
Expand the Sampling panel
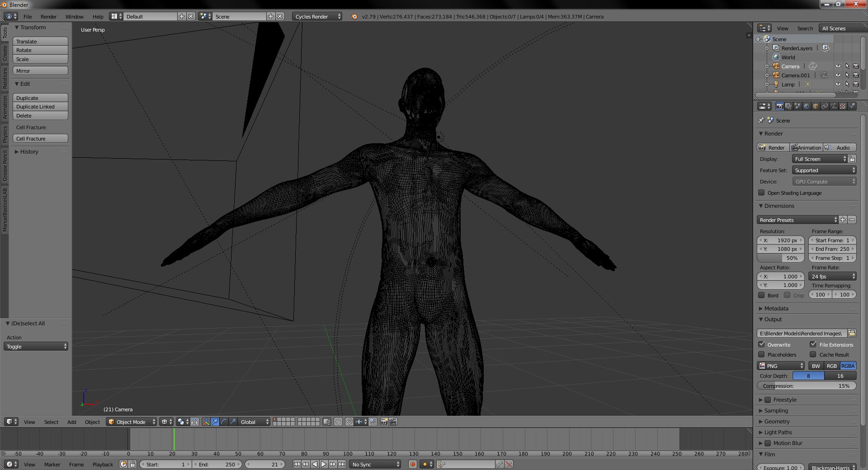click(776, 410)
